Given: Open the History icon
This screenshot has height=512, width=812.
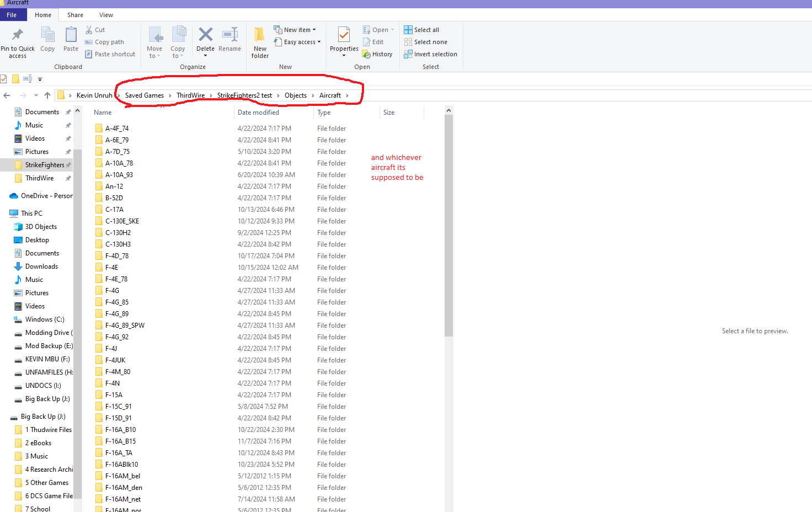Looking at the screenshot, I should [x=366, y=54].
